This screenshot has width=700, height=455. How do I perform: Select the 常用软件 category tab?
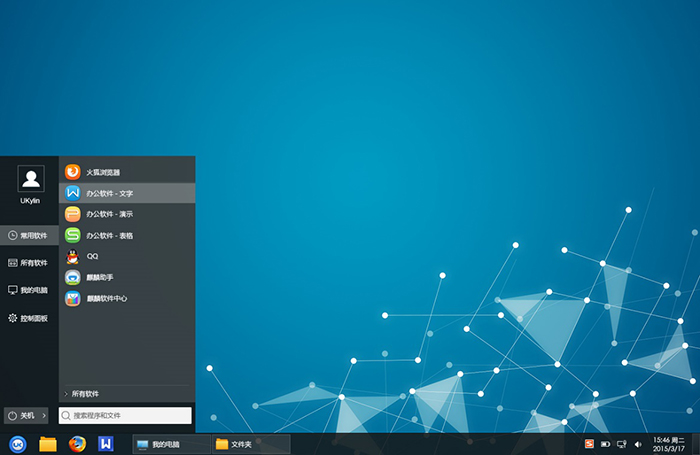tap(28, 236)
